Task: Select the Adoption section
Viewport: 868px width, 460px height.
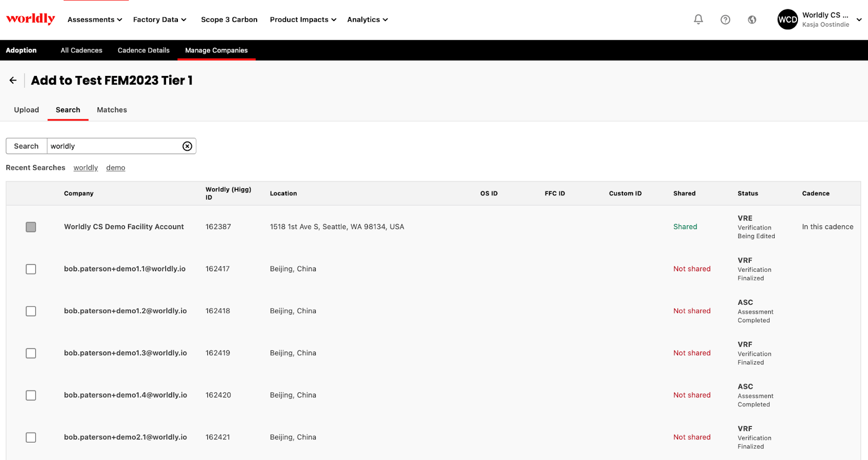Action: 21,50
